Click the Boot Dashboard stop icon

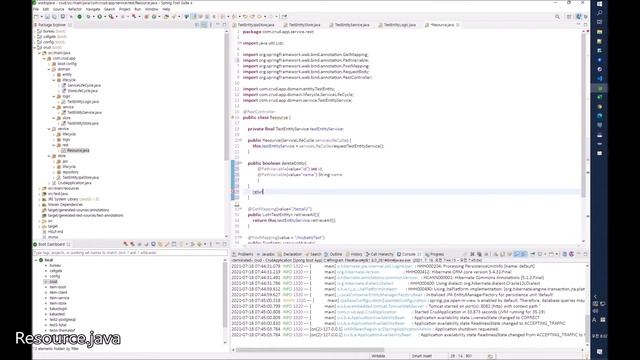pyautogui.click(x=139, y=244)
